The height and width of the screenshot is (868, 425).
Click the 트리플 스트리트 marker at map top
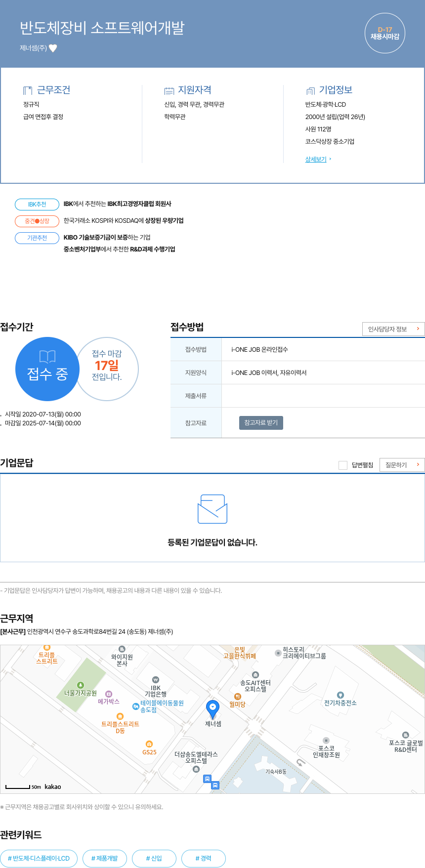pos(47,648)
